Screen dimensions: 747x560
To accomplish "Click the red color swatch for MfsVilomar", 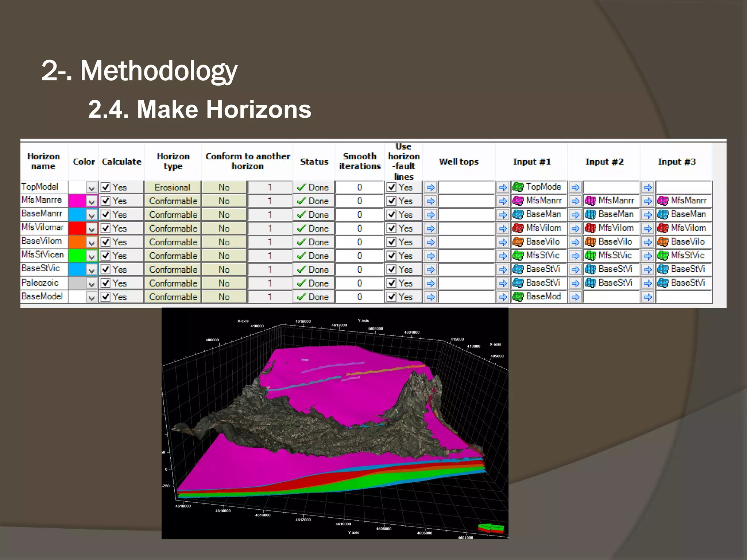I will [x=77, y=228].
